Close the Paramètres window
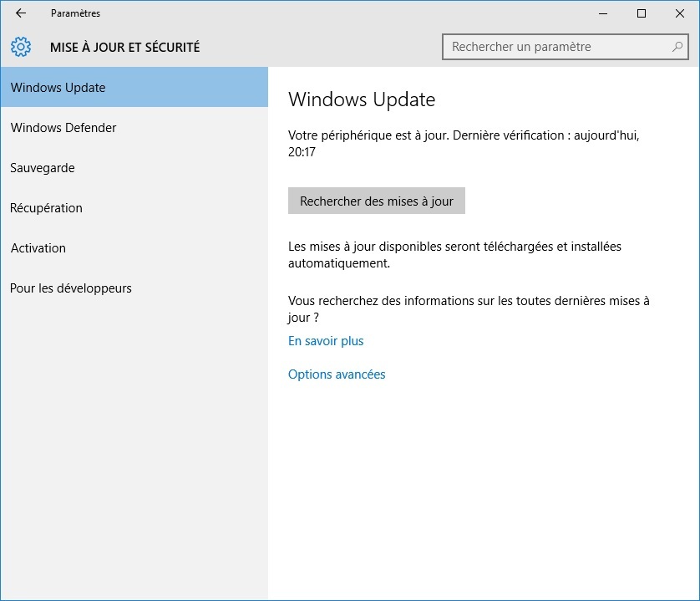The image size is (700, 601). tap(680, 13)
